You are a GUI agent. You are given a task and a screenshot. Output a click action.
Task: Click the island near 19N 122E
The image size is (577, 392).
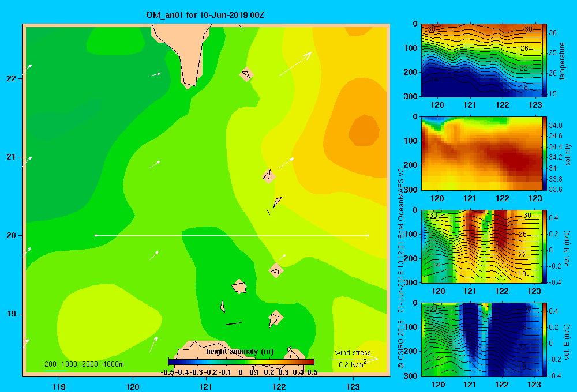pos(275,318)
